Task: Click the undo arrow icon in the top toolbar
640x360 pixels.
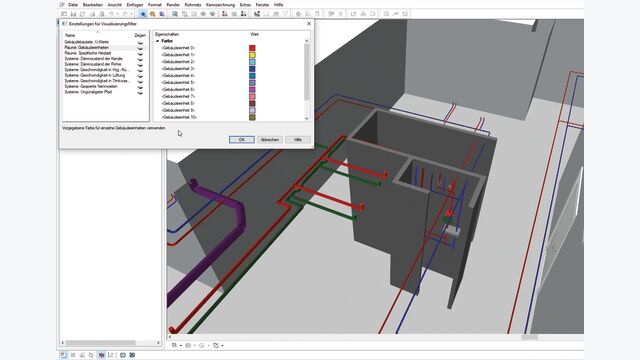Action: pyautogui.click(x=111, y=14)
